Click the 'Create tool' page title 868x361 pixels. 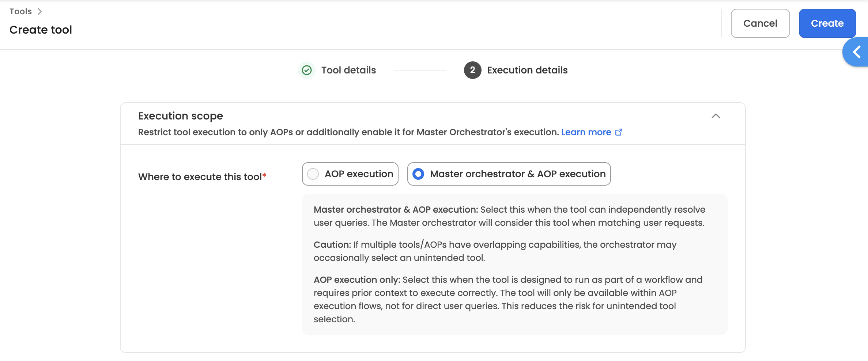point(41,30)
